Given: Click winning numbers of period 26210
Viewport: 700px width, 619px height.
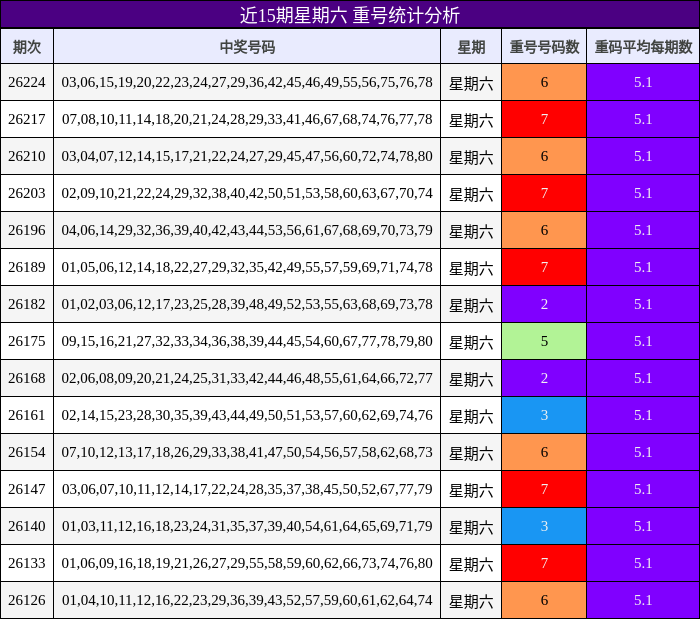Looking at the screenshot, I should pyautogui.click(x=247, y=157).
